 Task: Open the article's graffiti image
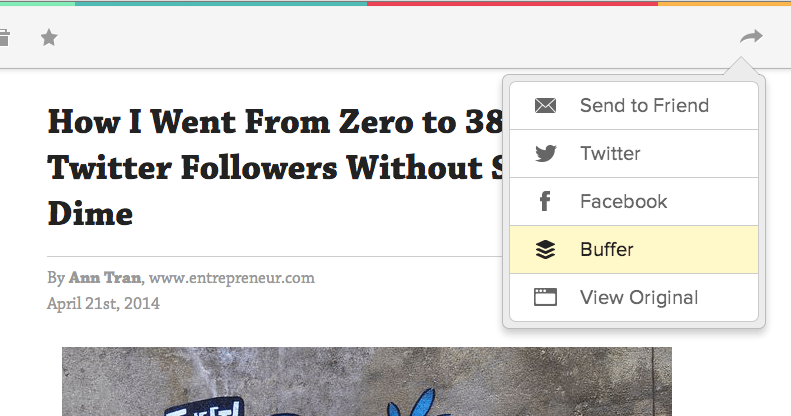(x=367, y=381)
